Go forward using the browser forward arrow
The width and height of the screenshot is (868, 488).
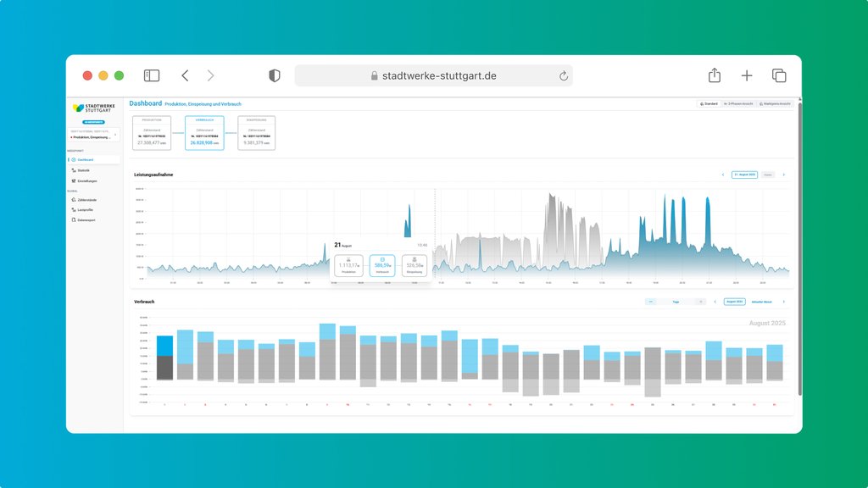(210, 75)
